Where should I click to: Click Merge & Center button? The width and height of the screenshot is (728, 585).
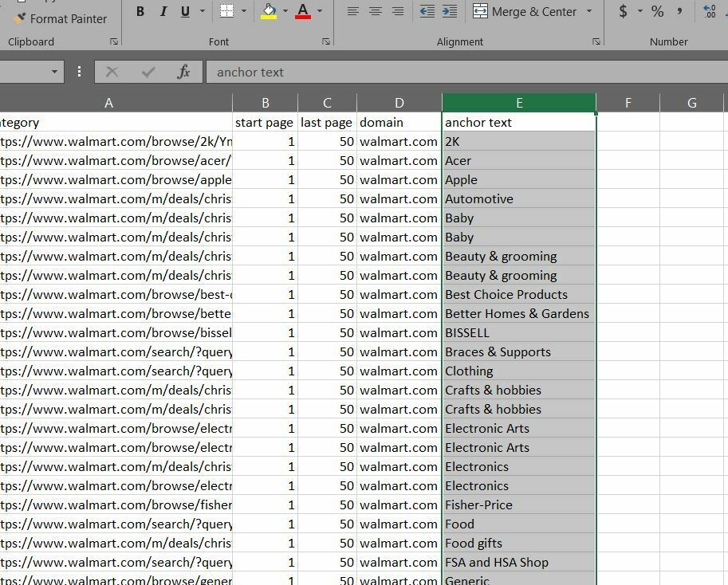[525, 11]
